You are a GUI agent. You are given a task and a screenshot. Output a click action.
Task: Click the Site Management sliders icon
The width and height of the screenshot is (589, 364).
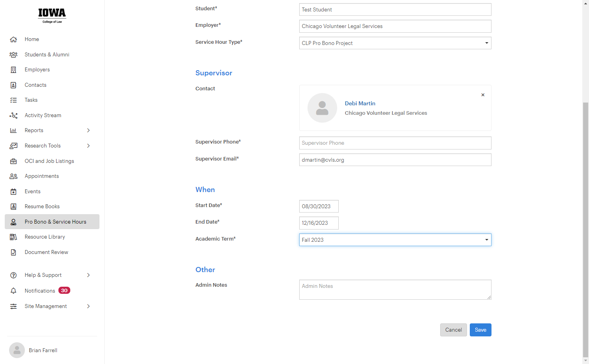tap(13, 306)
